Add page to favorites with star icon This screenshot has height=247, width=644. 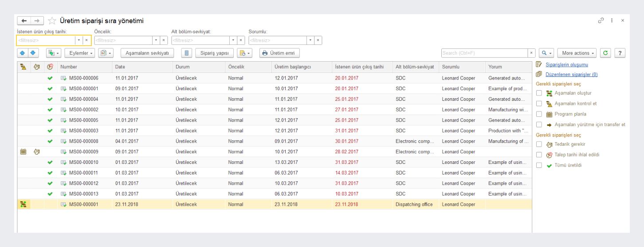point(52,21)
